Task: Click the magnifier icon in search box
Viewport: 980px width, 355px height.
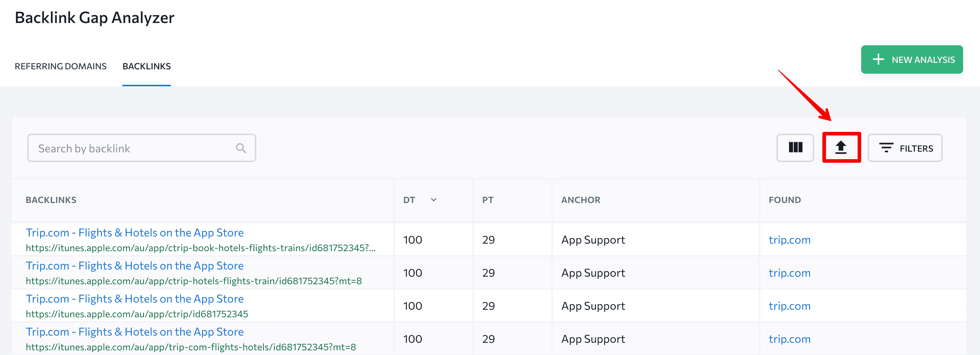Action: coord(241,148)
